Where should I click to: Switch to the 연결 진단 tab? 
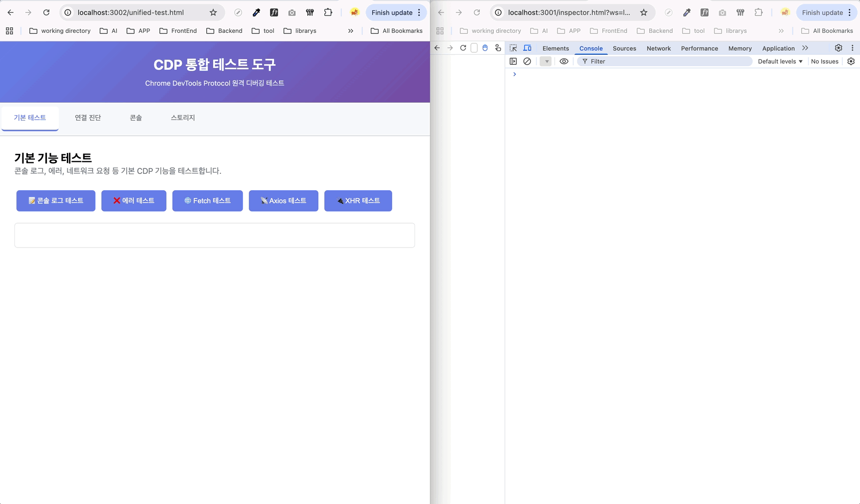pyautogui.click(x=88, y=118)
